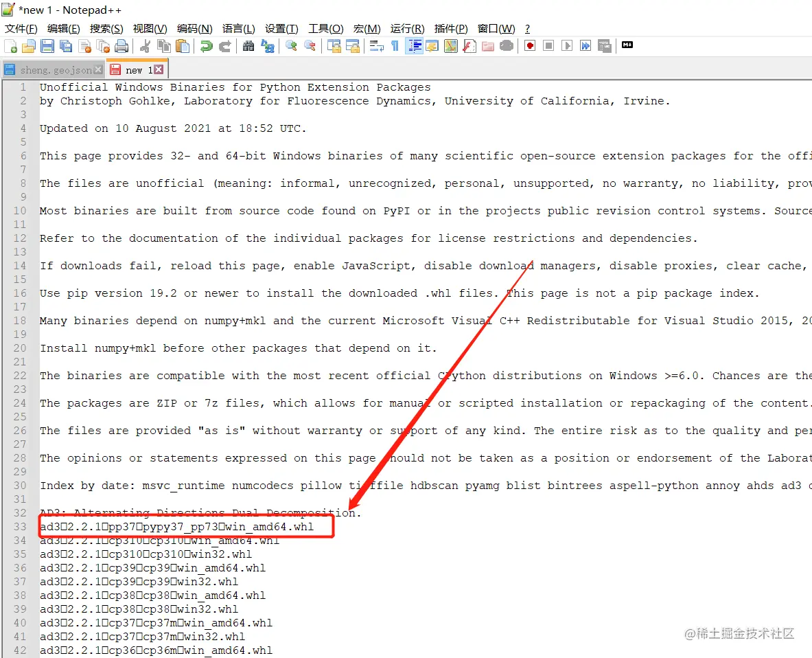Run macro multiple times icon
Viewport: 812px width, 658px height.
pyautogui.click(x=585, y=46)
